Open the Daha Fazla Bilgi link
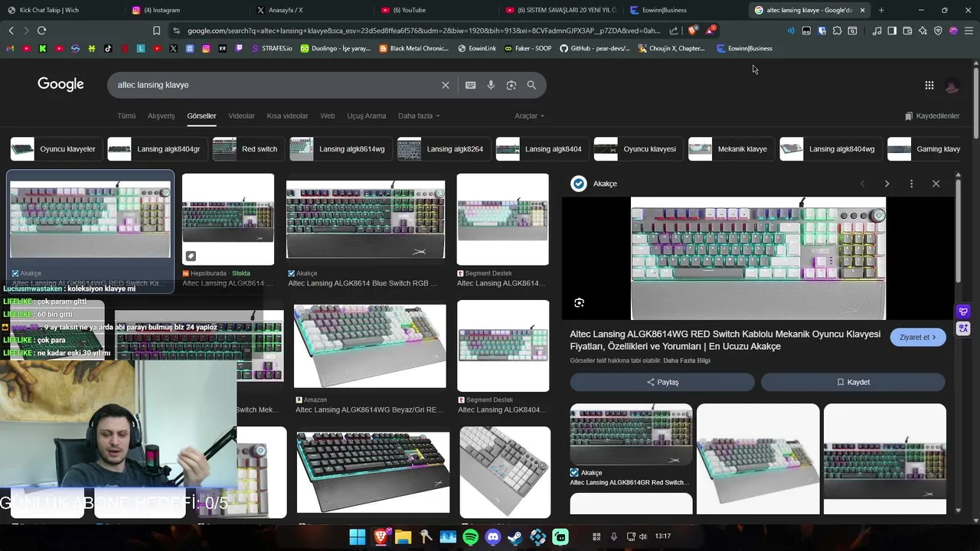980x551 pixels. pos(687,360)
